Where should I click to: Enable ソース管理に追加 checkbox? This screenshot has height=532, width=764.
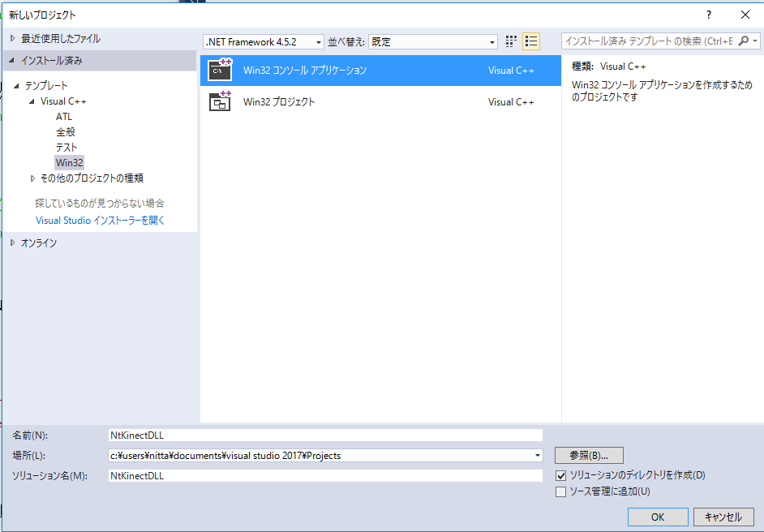point(560,491)
